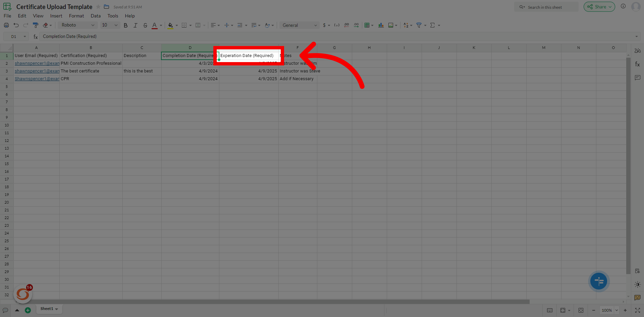Select the paint format tool
The width and height of the screenshot is (644, 317).
click(36, 25)
